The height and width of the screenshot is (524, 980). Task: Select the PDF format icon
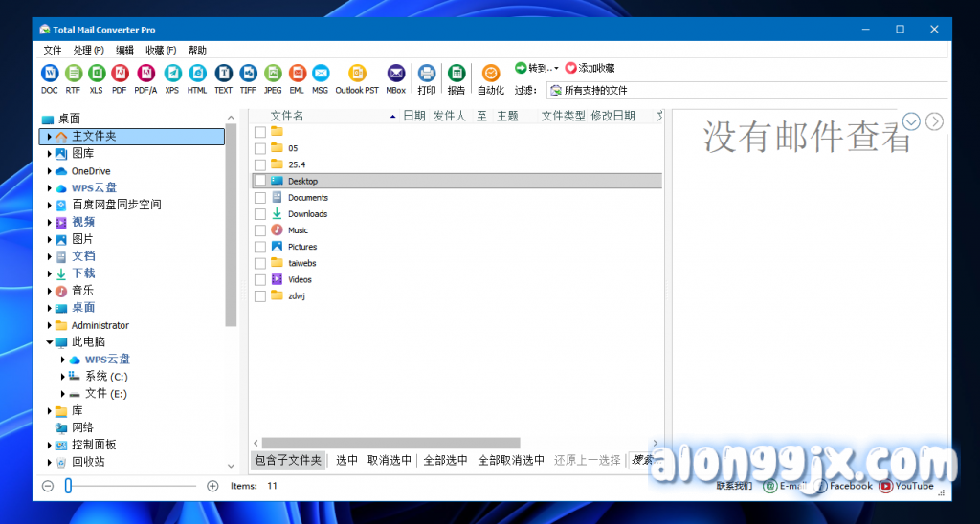point(120,74)
